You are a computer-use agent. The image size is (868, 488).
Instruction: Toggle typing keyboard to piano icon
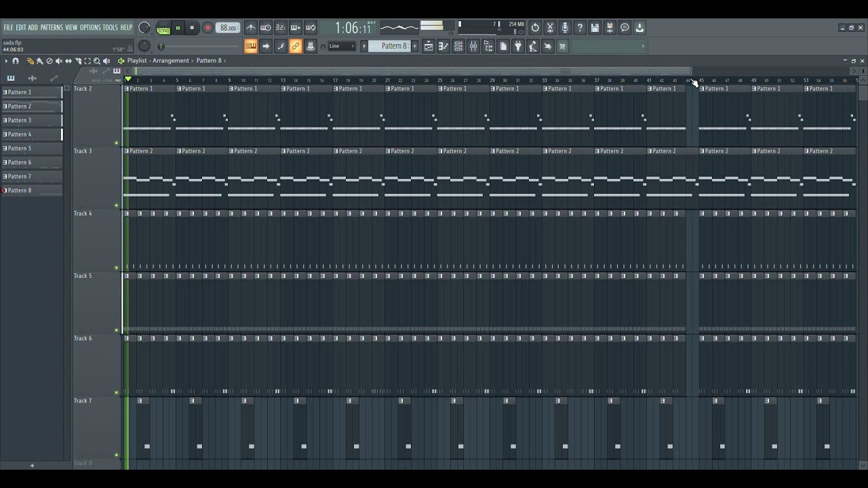pos(251,46)
